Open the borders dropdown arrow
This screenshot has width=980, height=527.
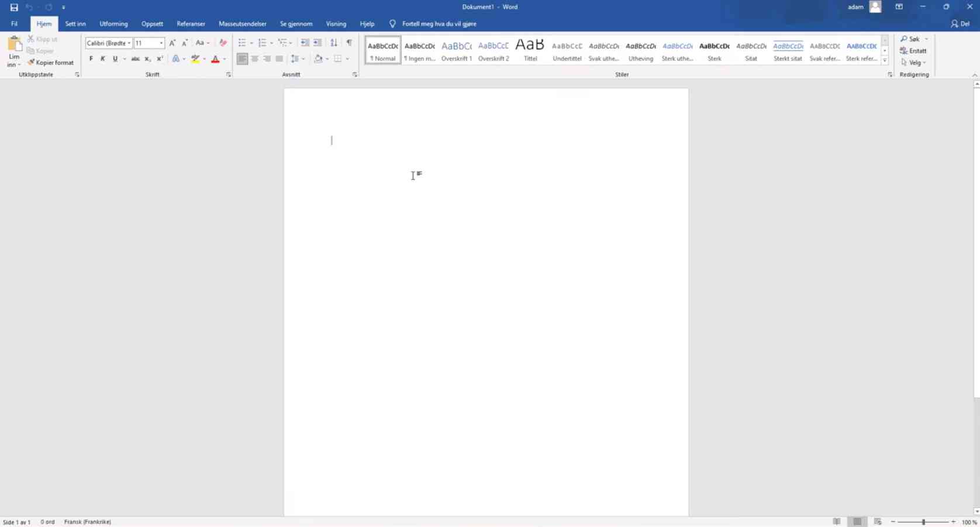click(347, 59)
